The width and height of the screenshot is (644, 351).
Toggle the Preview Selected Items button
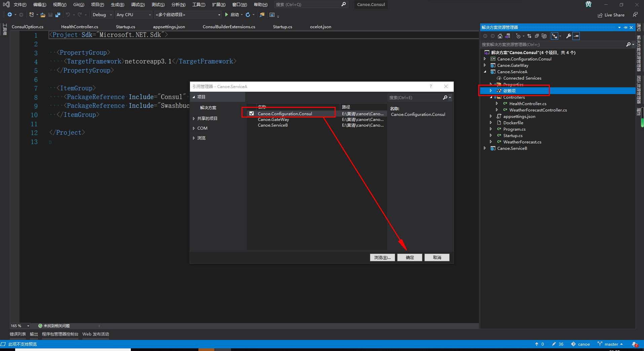(x=576, y=36)
